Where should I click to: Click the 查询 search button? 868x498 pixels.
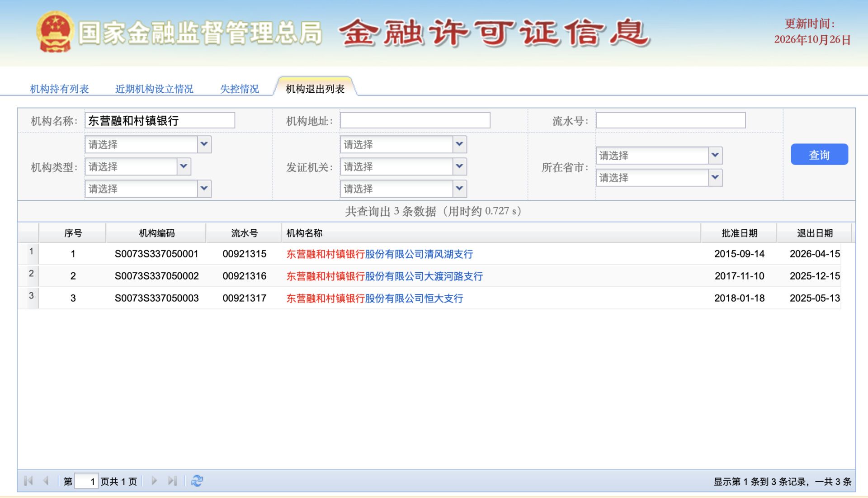819,155
